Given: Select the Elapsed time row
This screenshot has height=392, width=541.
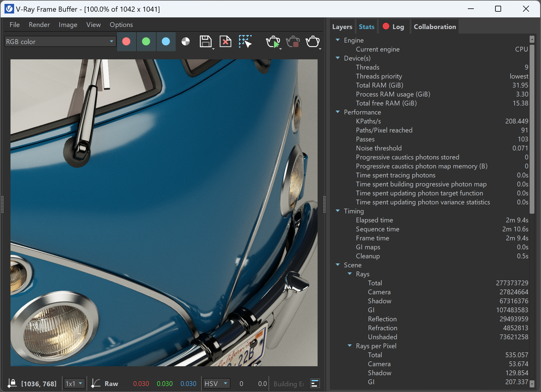Looking at the screenshot, I should click(x=432, y=220).
